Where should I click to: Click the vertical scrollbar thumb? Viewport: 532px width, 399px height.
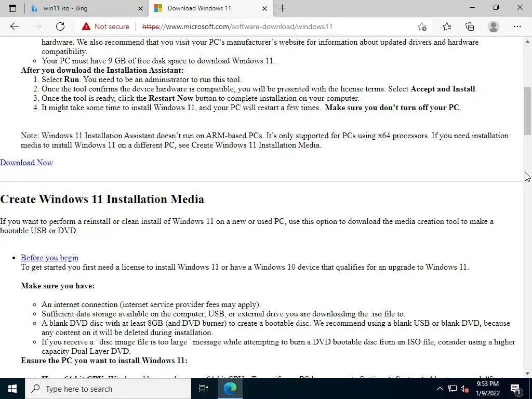pyautogui.click(x=527, y=111)
